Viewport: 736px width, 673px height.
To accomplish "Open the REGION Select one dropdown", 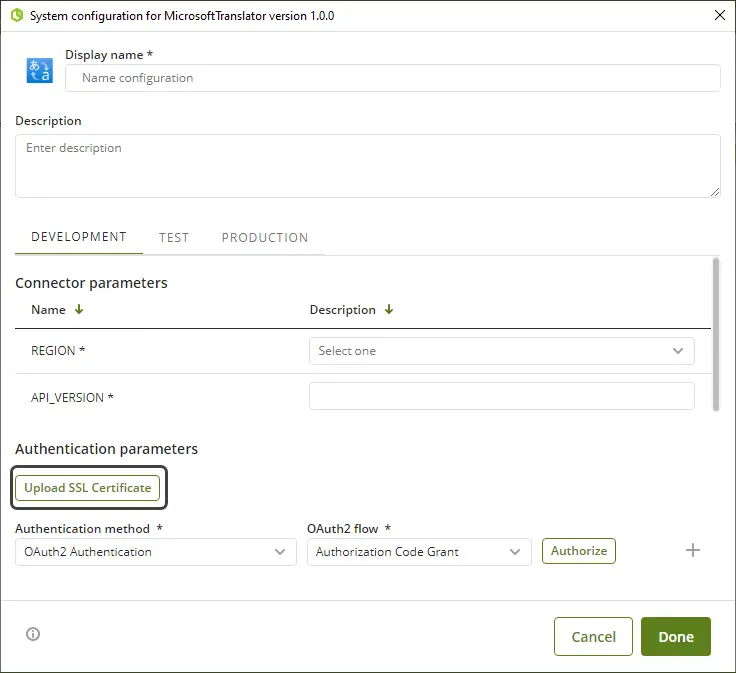I will coord(502,351).
